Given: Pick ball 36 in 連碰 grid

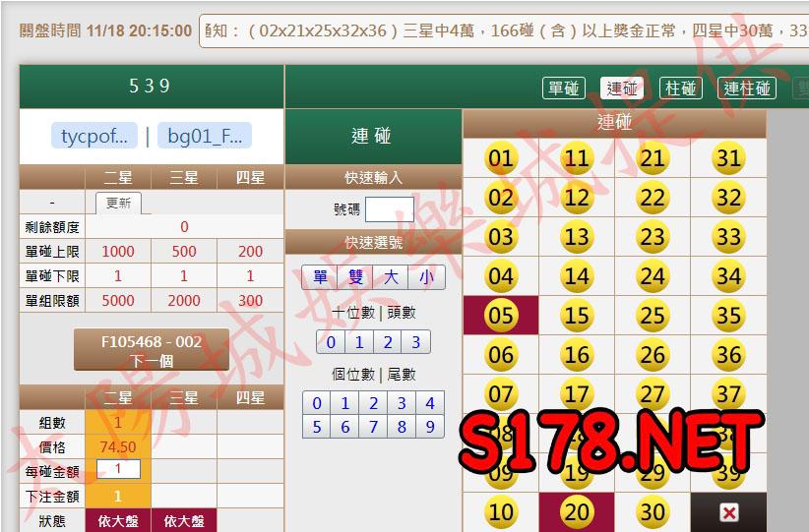Looking at the screenshot, I should click(728, 354).
